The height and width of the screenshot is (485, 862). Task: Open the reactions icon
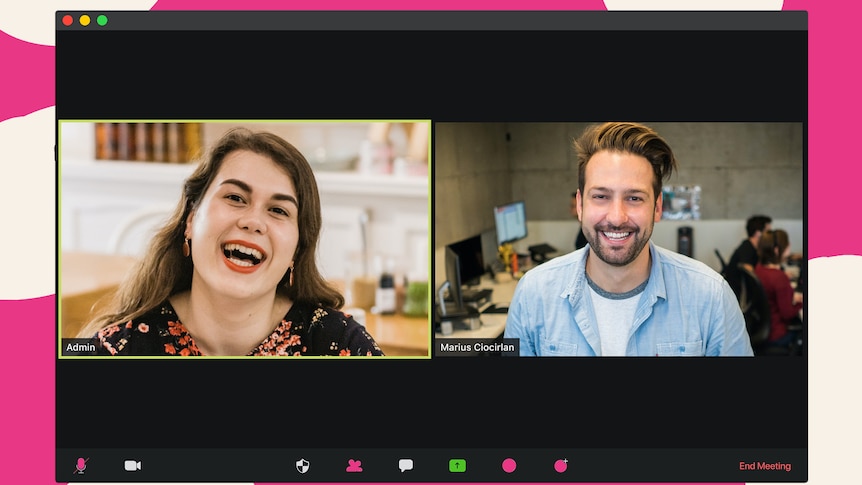pos(561,466)
